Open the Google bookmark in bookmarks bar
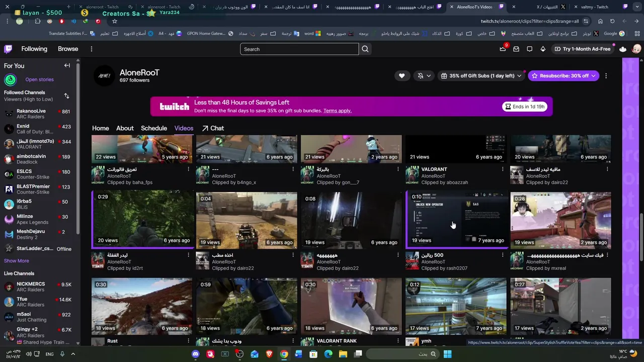Image resolution: width=644 pixels, height=362 pixels. click(614, 33)
